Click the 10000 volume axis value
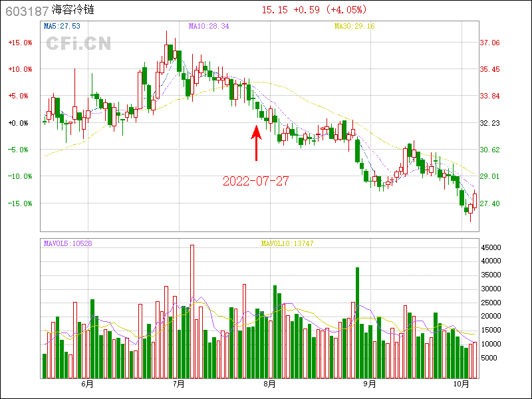This screenshot has width=532, height=399. click(x=491, y=344)
